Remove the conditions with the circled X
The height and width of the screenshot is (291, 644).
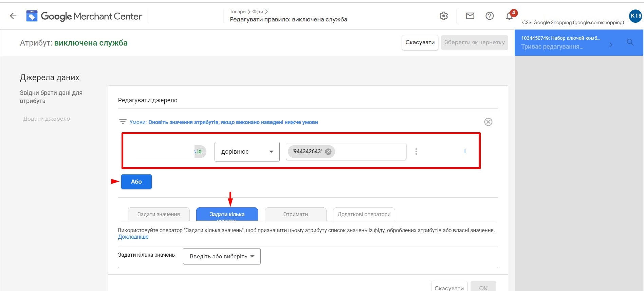tap(488, 122)
